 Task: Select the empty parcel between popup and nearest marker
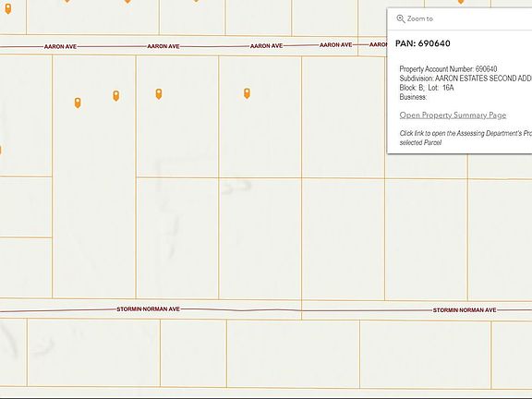pyautogui.click(x=343, y=117)
